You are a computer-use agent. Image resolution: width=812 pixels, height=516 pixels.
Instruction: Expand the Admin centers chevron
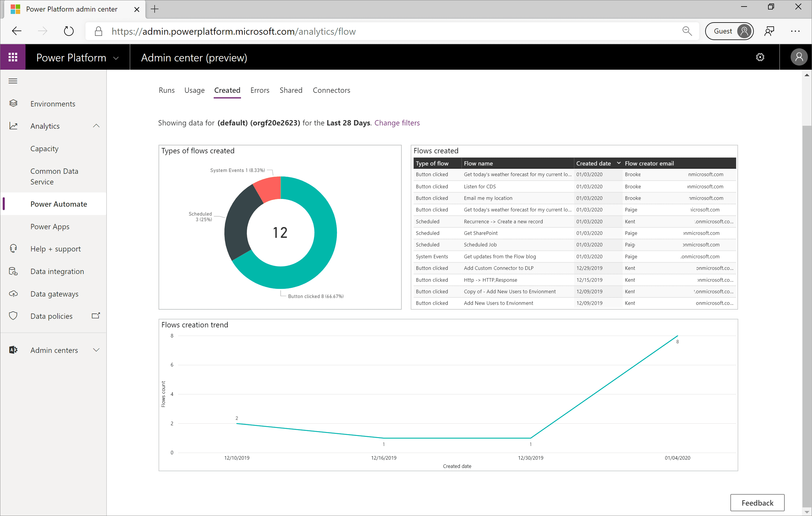click(x=96, y=350)
